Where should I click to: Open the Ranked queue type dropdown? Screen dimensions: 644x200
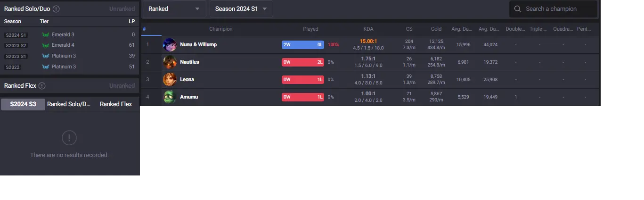click(x=174, y=9)
